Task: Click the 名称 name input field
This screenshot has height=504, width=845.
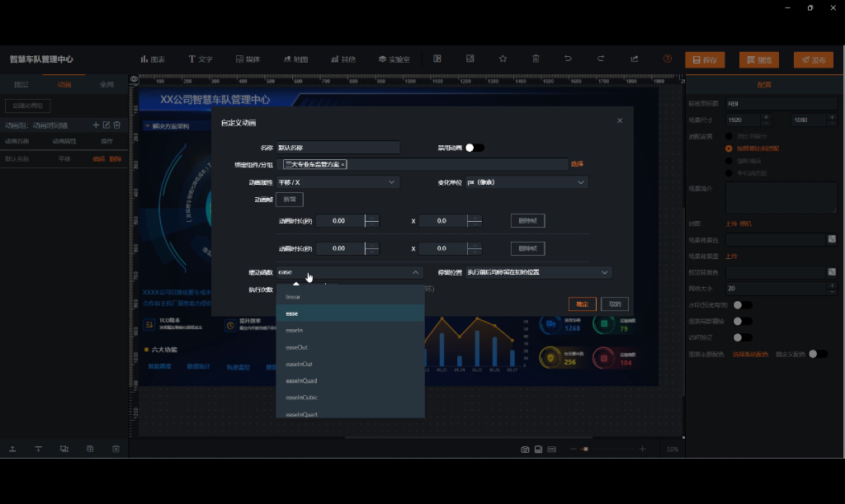Action: pos(338,148)
